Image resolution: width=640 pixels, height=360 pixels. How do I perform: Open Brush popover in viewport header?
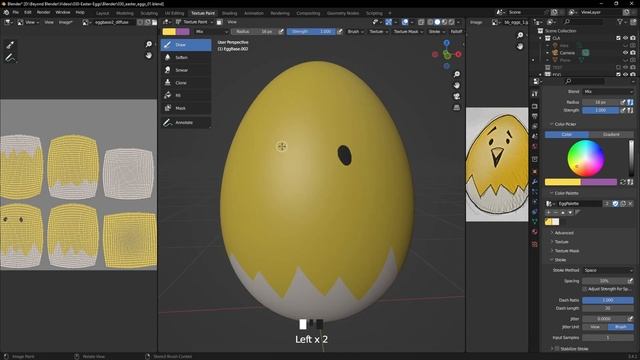355,31
